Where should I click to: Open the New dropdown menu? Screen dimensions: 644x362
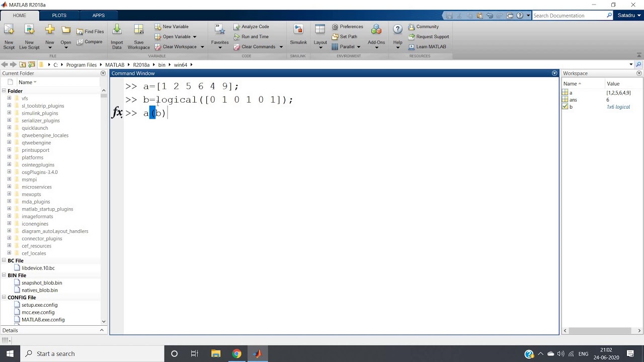click(x=50, y=48)
